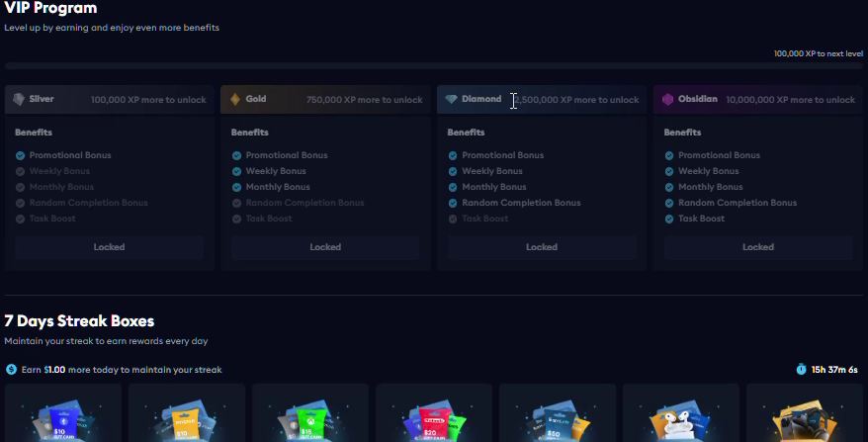Click the Diamond tier icon
The width and height of the screenshot is (868, 442).
click(x=451, y=99)
